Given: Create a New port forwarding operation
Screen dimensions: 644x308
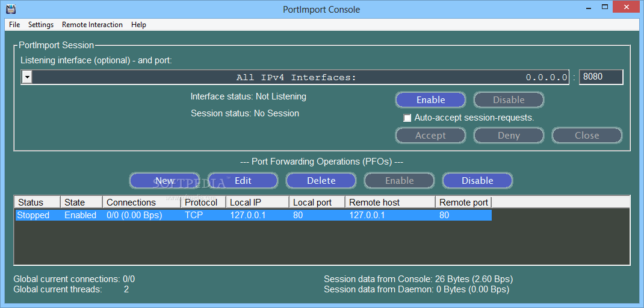Looking at the screenshot, I should click(x=165, y=181).
